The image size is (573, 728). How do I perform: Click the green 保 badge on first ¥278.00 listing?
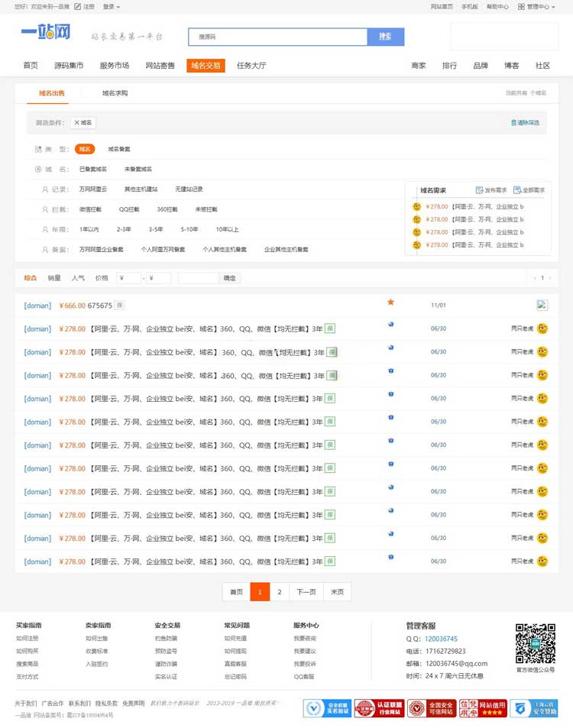[x=330, y=328]
